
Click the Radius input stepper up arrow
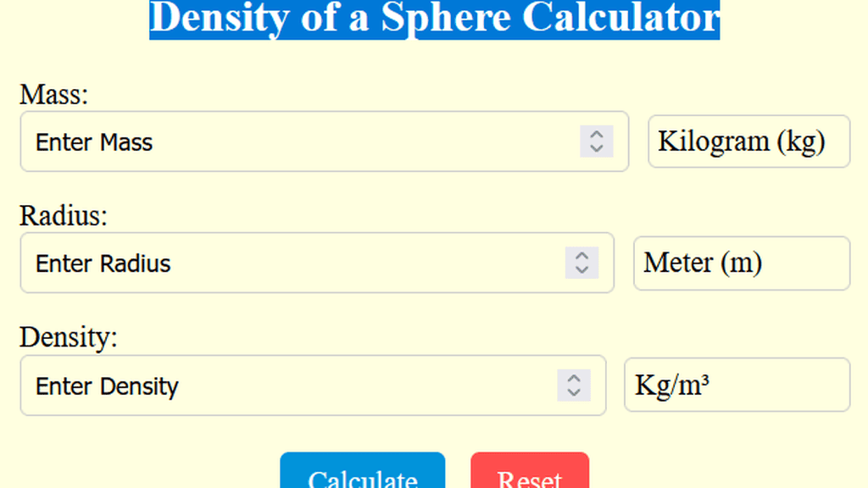point(581,257)
